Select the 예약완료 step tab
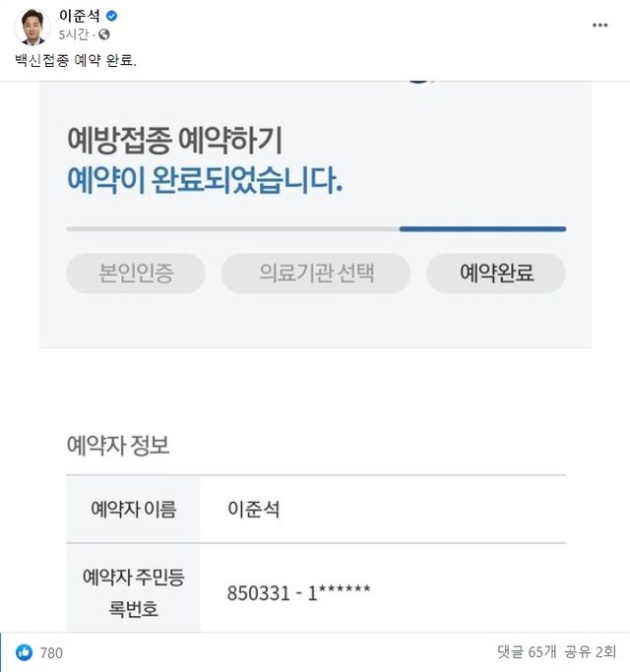This screenshot has height=672, width=630. (495, 273)
